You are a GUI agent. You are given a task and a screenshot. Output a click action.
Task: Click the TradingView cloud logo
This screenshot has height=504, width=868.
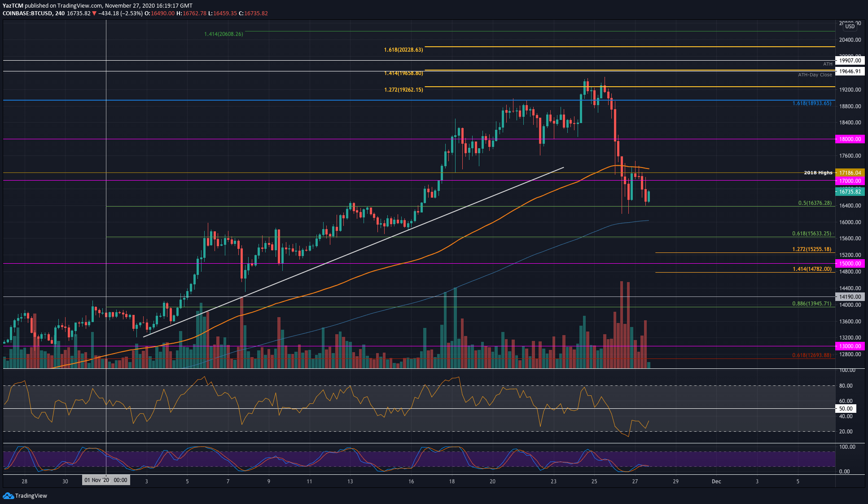pos(8,496)
